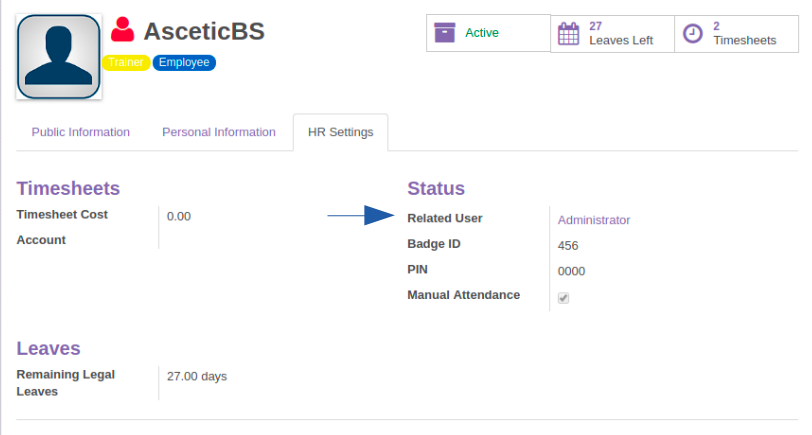Open the Administrator related user link
Image resolution: width=812 pixels, height=435 pixels.
pos(594,220)
